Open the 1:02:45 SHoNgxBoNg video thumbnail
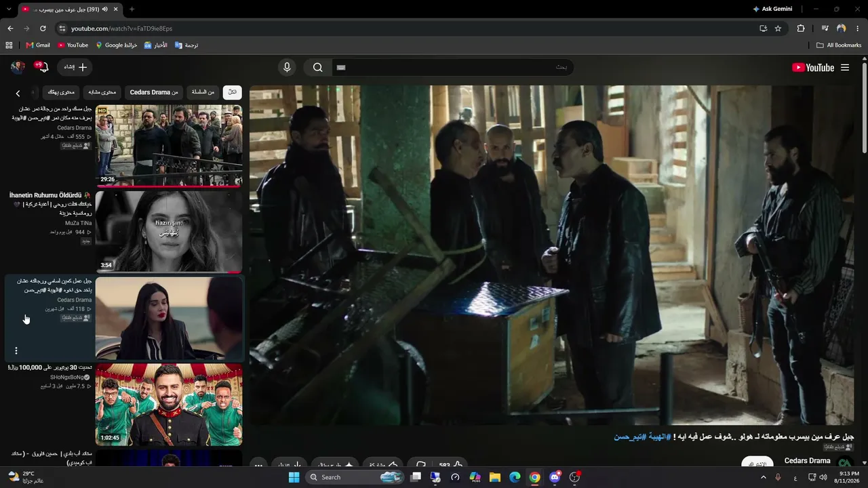This screenshot has height=488, width=868. coord(169,405)
